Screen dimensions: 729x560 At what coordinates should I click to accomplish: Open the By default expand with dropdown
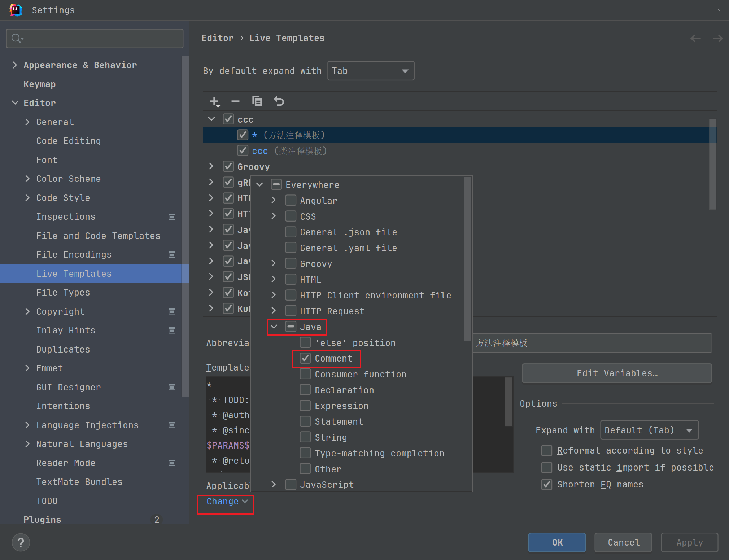point(371,71)
